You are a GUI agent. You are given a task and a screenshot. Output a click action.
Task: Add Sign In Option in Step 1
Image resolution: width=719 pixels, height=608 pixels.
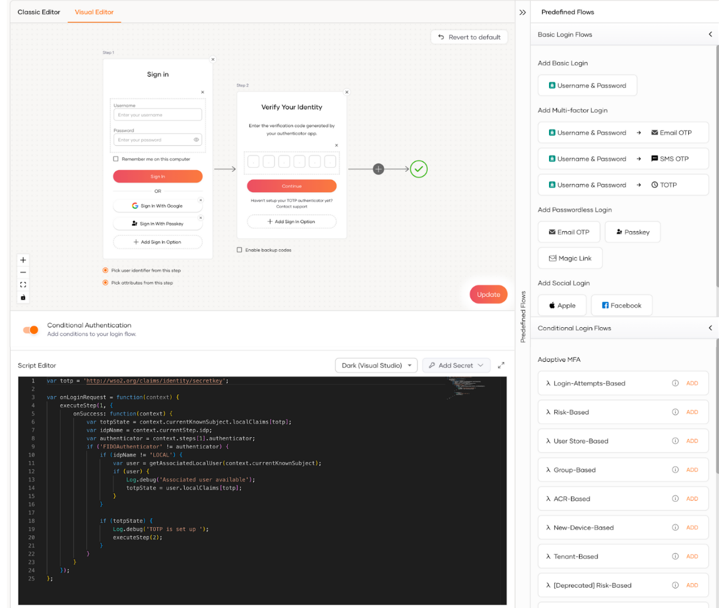[x=158, y=242]
